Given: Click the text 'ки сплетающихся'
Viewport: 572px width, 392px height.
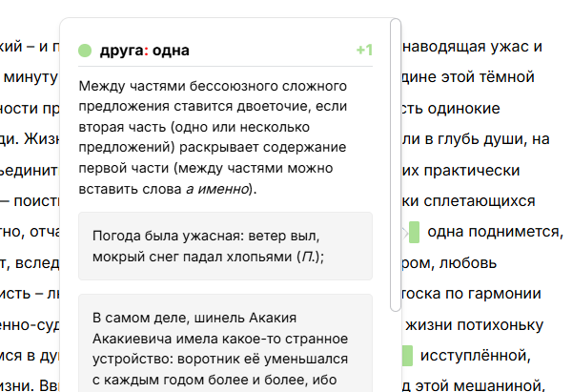Looking at the screenshot, I should [x=468, y=201].
